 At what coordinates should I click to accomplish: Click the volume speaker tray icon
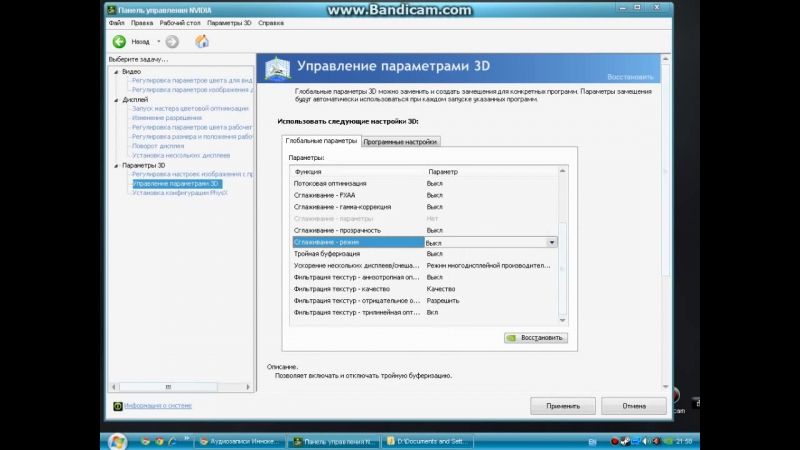coord(646,441)
